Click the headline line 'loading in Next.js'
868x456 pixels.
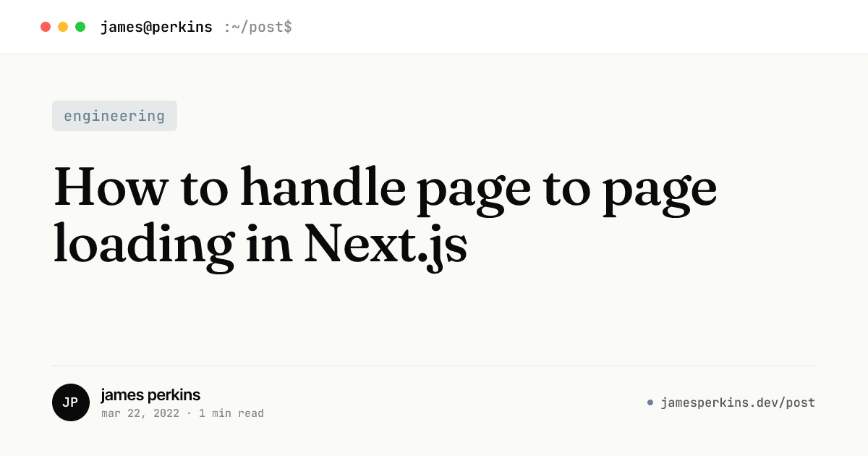click(x=260, y=245)
